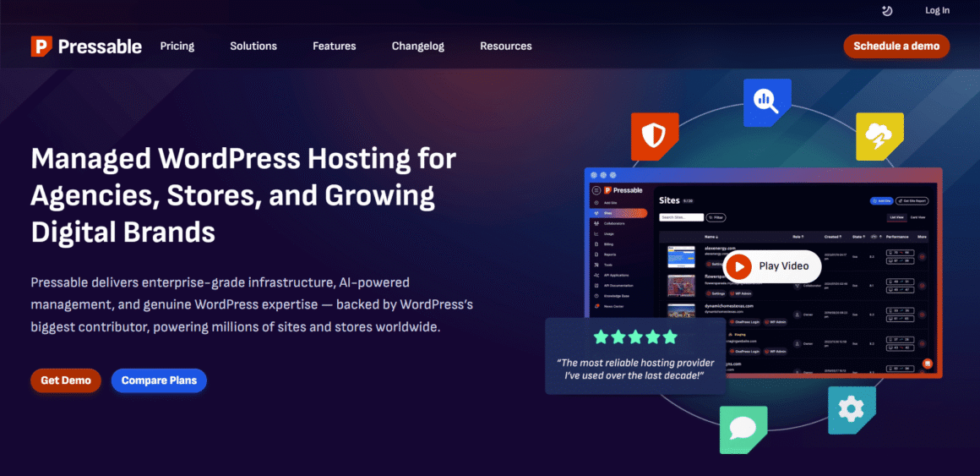Click the Search Sites field in preview
Image resolution: width=980 pixels, height=476 pixels.
681,217
